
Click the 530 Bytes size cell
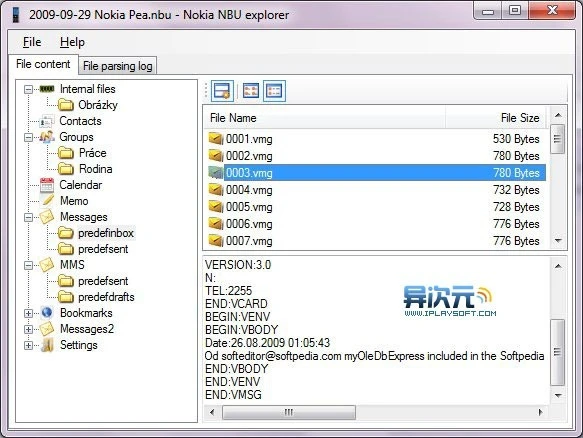coord(516,139)
